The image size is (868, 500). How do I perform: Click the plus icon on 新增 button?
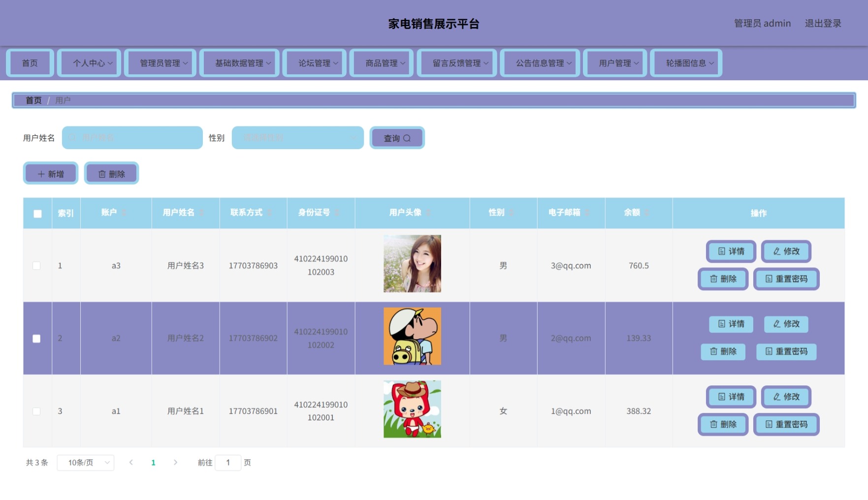coord(41,174)
